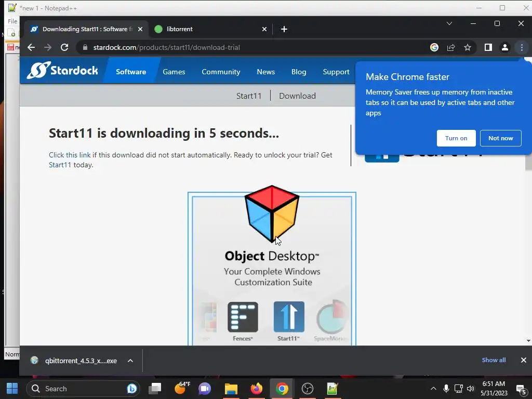Bookmark this tab with star icon
This screenshot has height=399, width=532.
468,47
